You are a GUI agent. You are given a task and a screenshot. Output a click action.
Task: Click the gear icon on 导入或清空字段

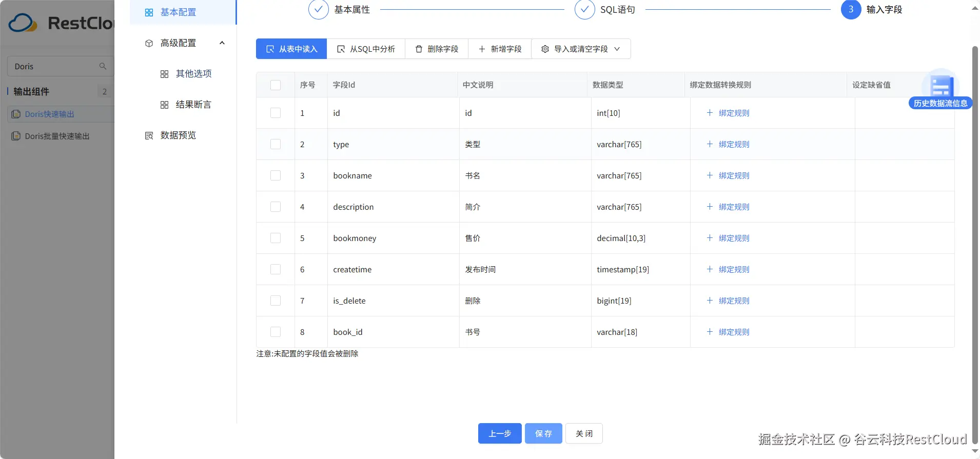point(545,49)
